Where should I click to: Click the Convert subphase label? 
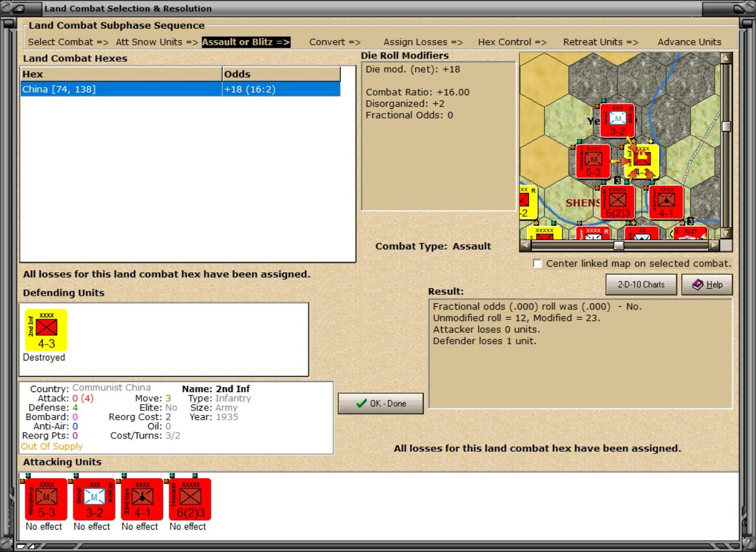tap(335, 42)
